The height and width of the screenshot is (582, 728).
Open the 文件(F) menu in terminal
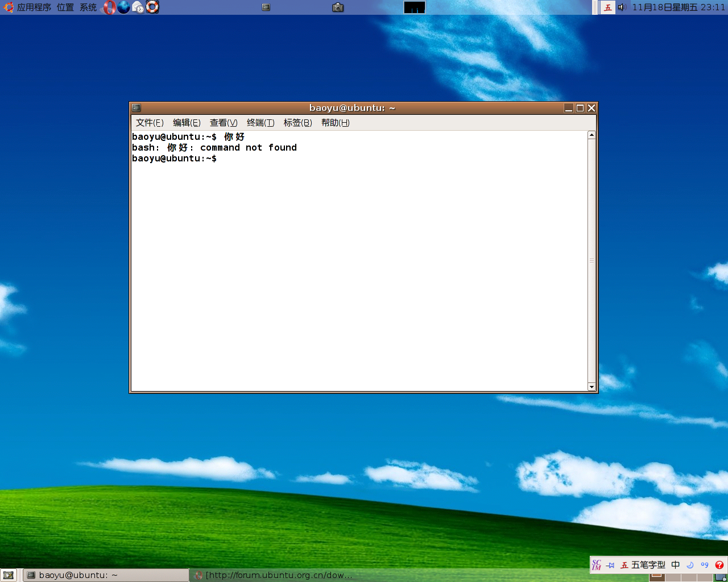[150, 123]
